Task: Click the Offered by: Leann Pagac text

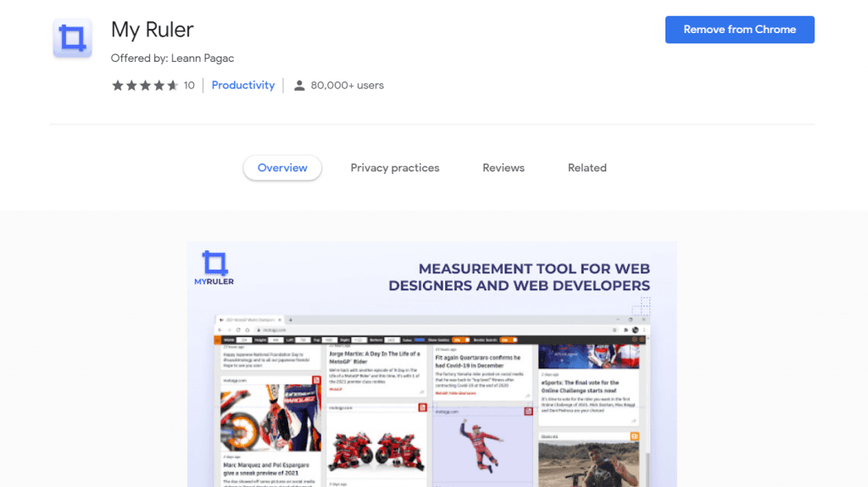Action: pyautogui.click(x=172, y=59)
